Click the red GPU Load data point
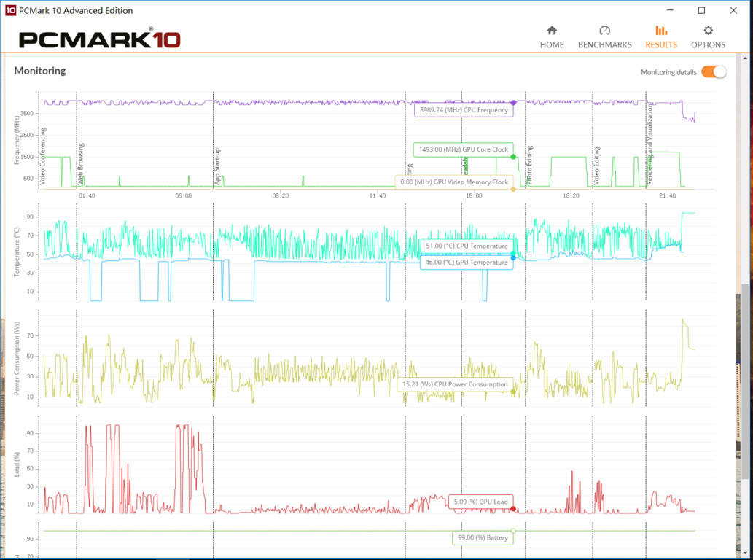Viewport: 753px width, 560px height. tap(513, 509)
